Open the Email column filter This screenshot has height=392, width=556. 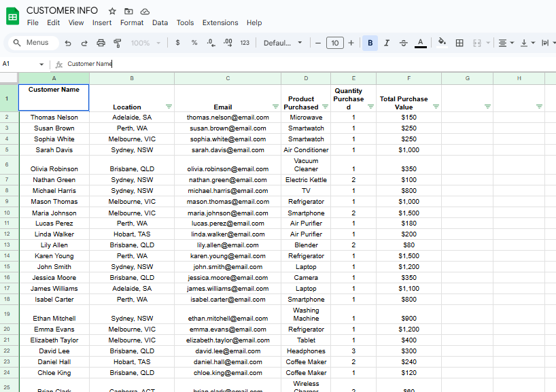275,107
